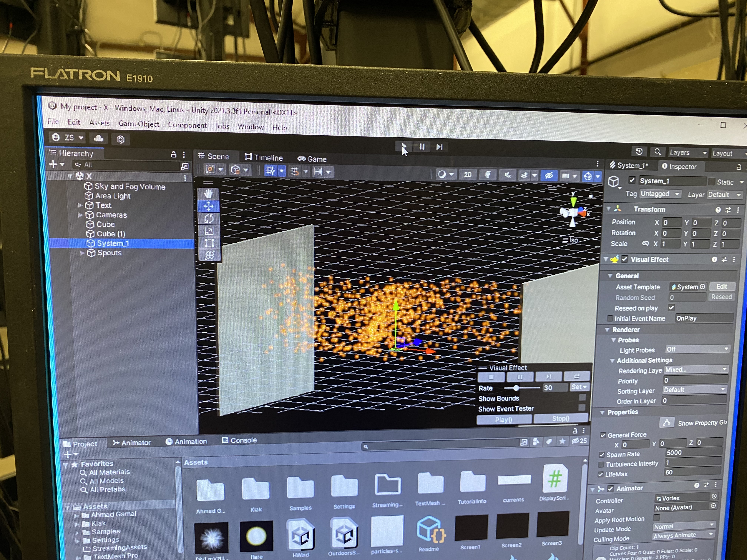Enable the Turbulence Intesity checkbox
Image resolution: width=747 pixels, height=560 pixels.
tap(601, 464)
